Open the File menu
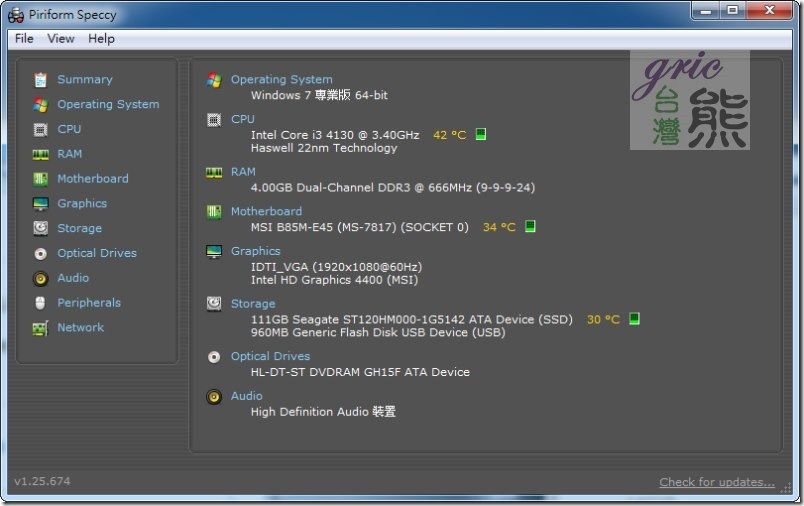Viewport: 804px width, 506px height. pyautogui.click(x=24, y=39)
